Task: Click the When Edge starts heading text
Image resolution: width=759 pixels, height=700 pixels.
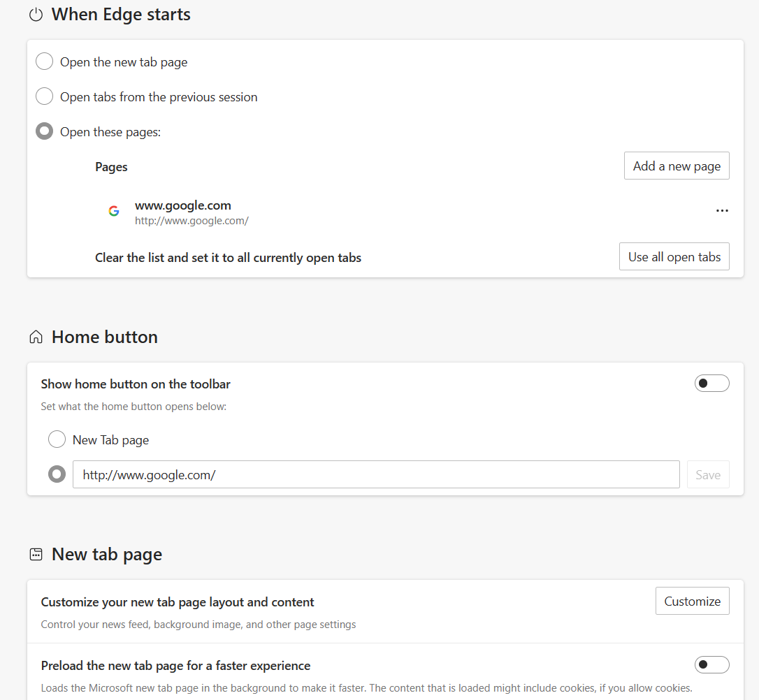Action: [121, 15]
